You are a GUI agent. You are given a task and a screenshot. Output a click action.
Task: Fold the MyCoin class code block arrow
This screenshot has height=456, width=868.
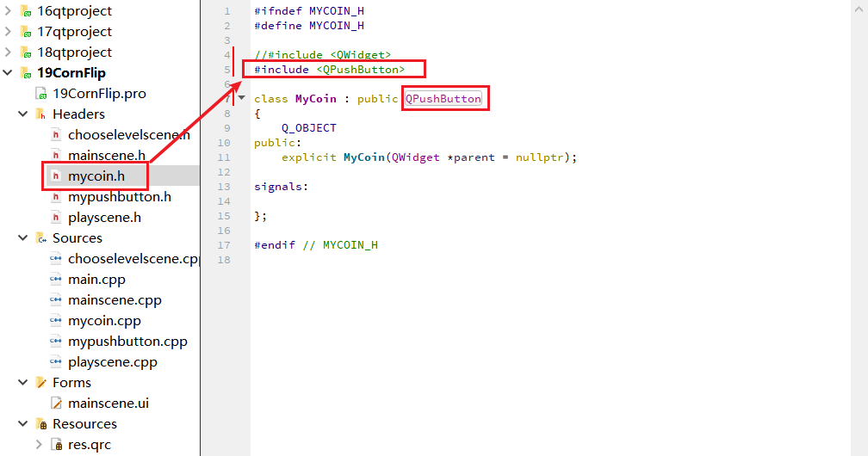pyautogui.click(x=241, y=98)
